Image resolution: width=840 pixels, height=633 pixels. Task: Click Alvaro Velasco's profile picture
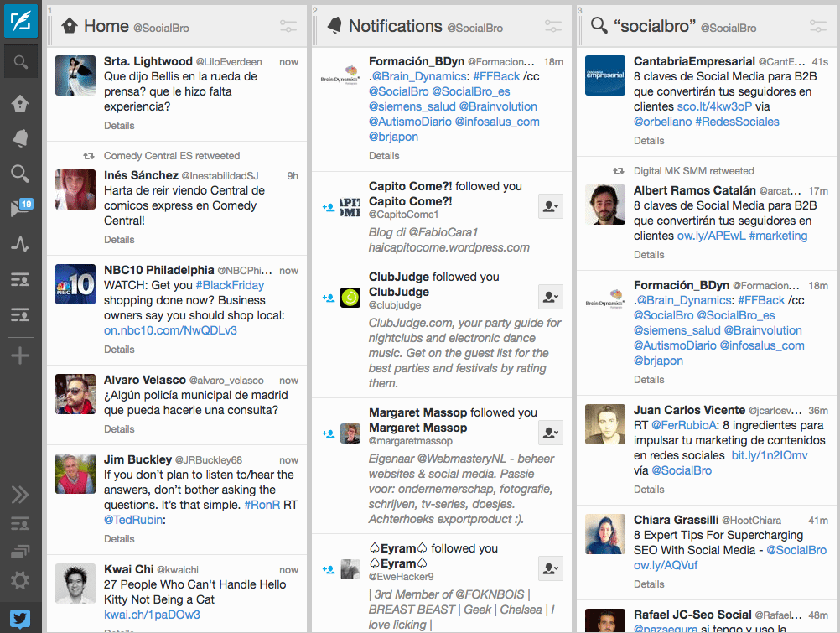click(x=75, y=394)
